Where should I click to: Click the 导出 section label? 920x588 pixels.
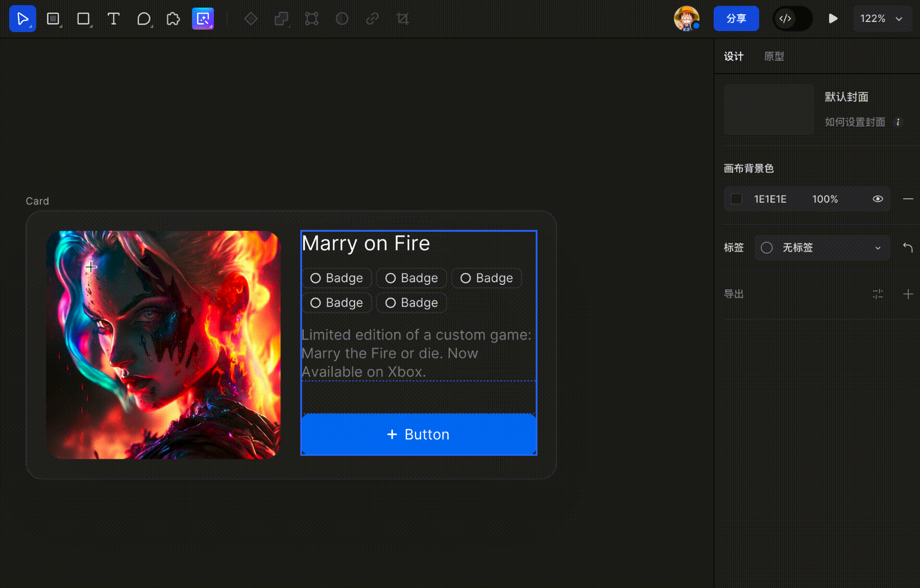coord(734,294)
